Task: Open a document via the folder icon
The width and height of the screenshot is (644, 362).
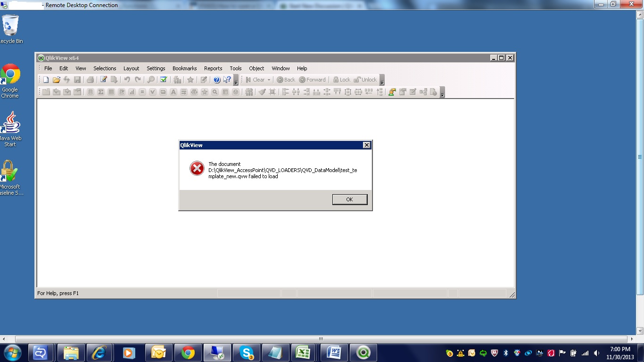Action: coord(57,80)
